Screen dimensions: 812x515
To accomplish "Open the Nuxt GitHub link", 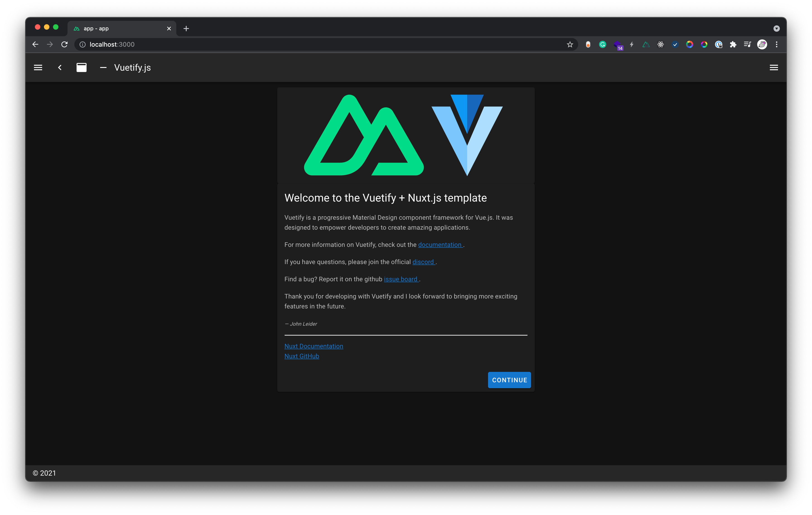I will tap(302, 356).
